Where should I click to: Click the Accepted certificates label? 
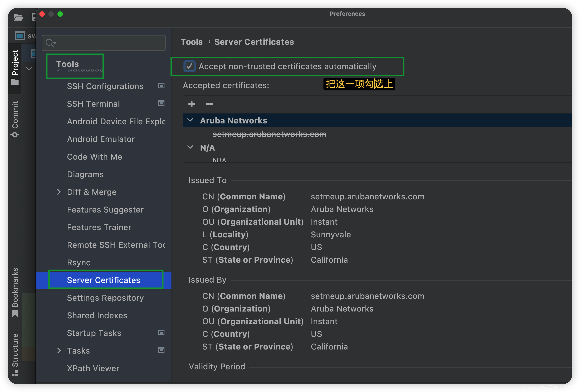[226, 85]
